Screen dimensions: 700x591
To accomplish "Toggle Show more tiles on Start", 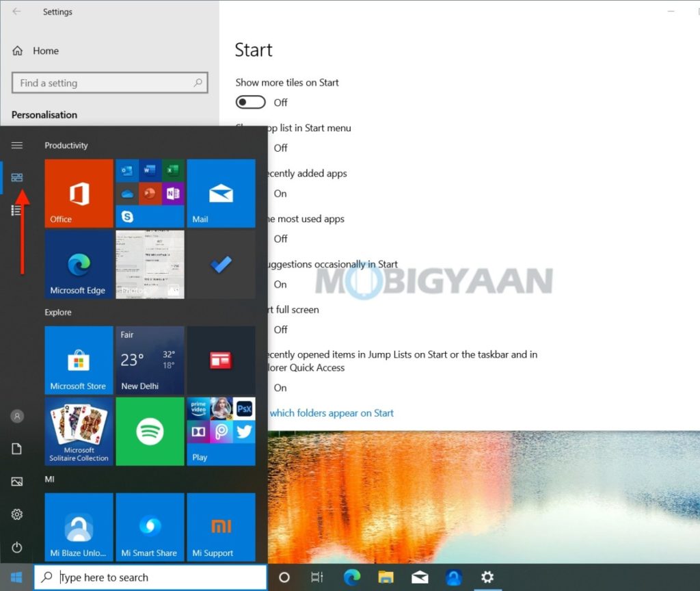I will click(x=250, y=103).
